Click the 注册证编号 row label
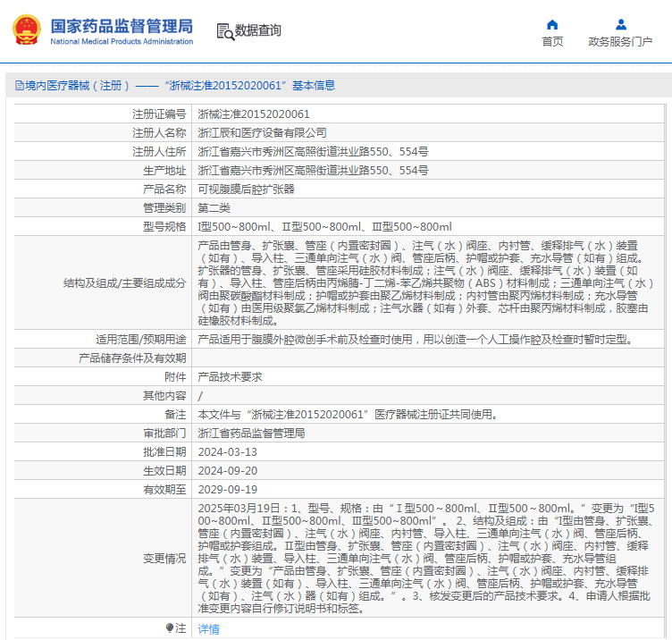The width and height of the screenshot is (672, 640). point(159,114)
